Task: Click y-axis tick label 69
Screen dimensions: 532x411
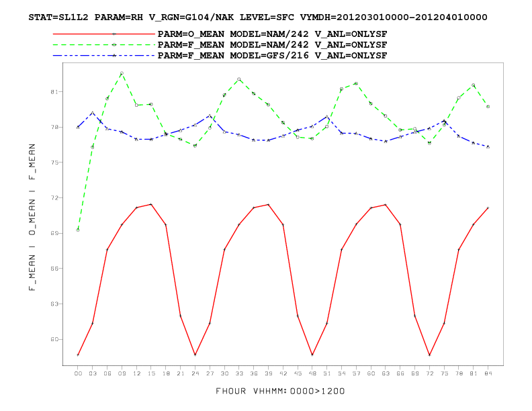Action: tap(54, 233)
